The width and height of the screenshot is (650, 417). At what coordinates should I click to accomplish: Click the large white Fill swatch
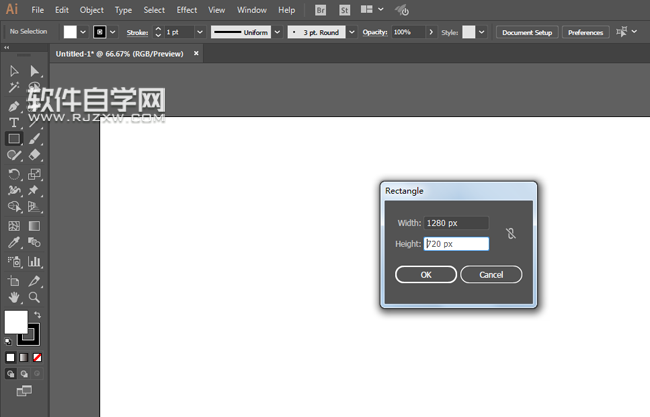pos(16,322)
